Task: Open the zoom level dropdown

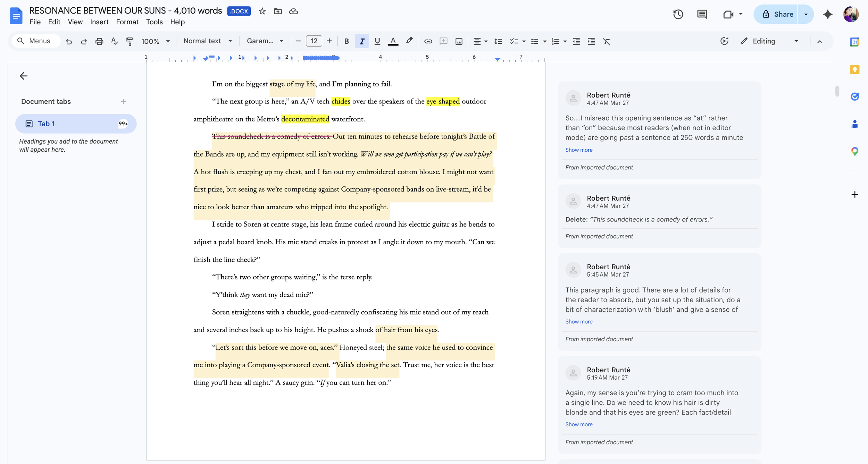Action: [x=155, y=41]
